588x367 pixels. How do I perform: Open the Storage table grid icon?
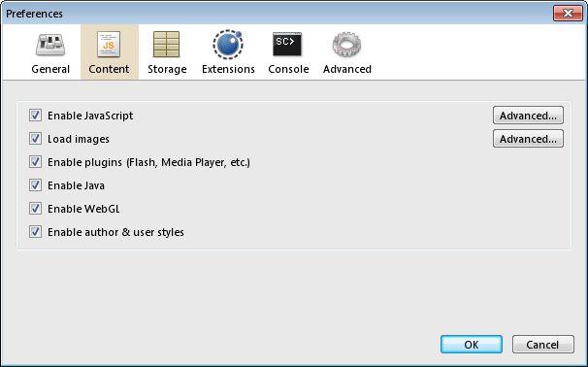(x=167, y=45)
